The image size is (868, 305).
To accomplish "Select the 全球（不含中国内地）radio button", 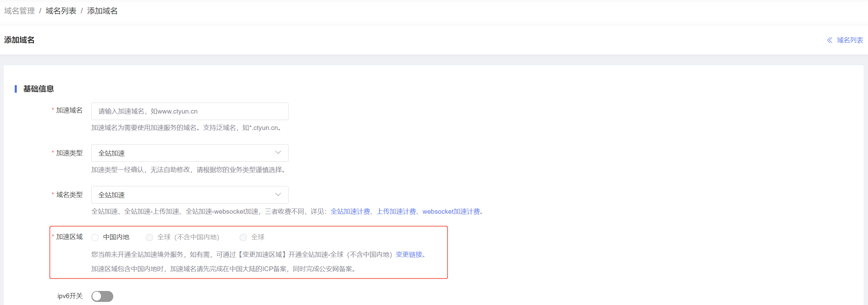I will (x=149, y=237).
